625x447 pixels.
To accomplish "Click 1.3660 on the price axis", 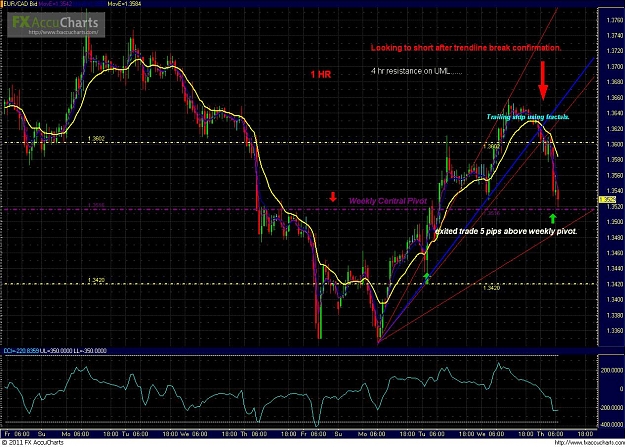I will pyautogui.click(x=615, y=98).
